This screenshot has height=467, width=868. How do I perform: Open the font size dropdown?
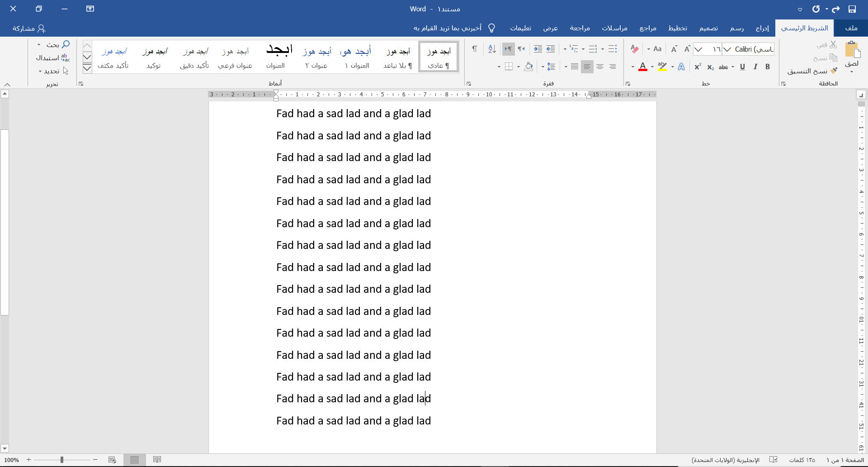pyautogui.click(x=699, y=49)
